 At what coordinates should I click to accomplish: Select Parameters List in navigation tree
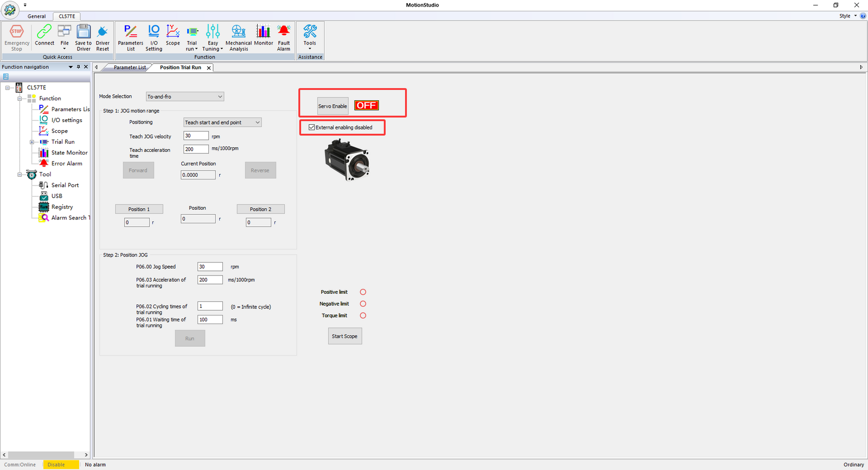[x=65, y=109]
